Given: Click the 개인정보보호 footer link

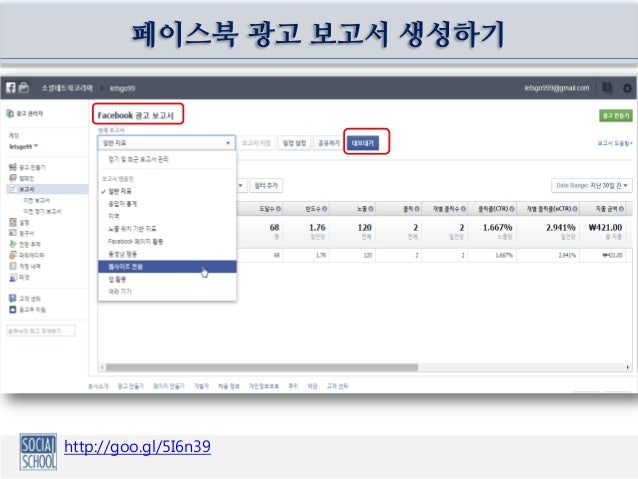Looking at the screenshot, I should click(x=264, y=386).
